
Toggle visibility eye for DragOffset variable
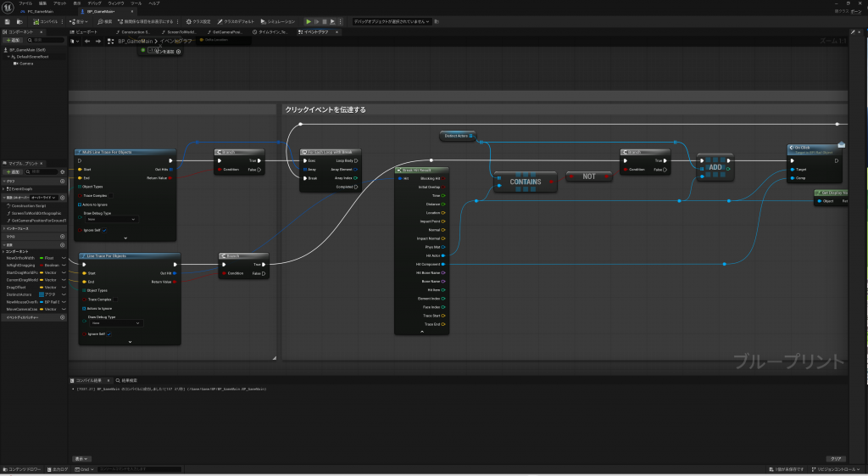click(64, 288)
